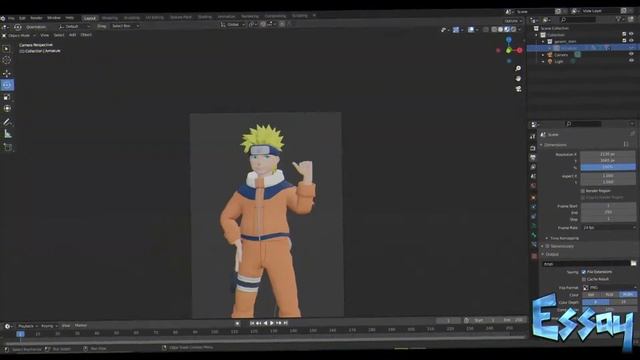Toggle File Extensions checkbox
The width and height of the screenshot is (640, 360).
pos(584,272)
